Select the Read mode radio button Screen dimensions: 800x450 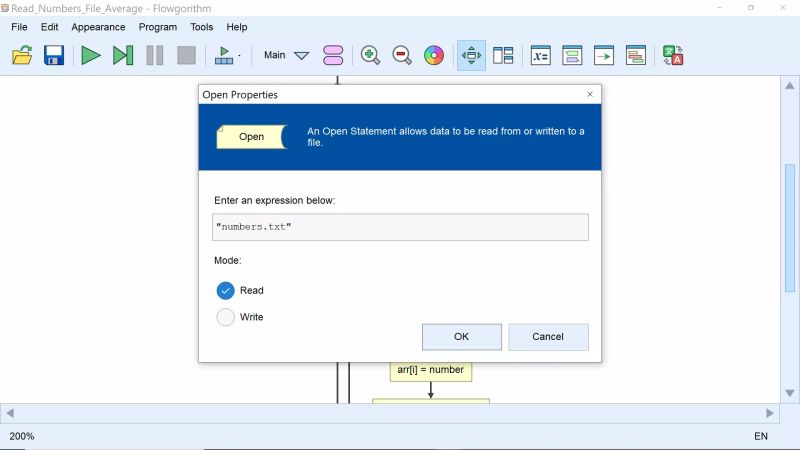pyautogui.click(x=226, y=290)
